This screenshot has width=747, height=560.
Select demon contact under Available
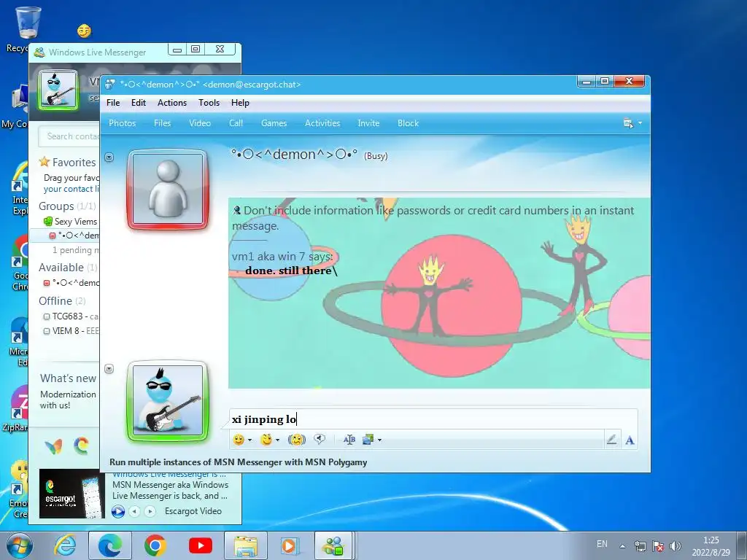tap(71, 283)
